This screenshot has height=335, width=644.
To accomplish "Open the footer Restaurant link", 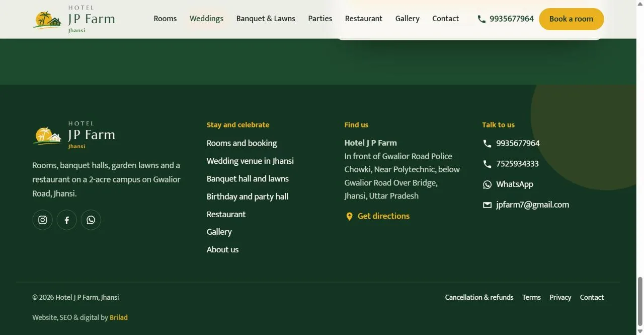I will click(226, 215).
